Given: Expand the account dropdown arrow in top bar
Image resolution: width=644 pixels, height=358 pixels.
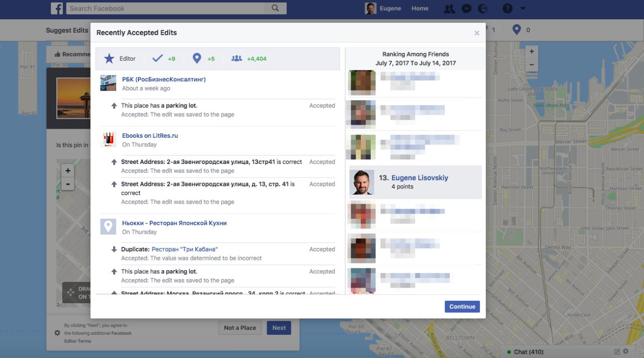Looking at the screenshot, I should click(x=523, y=9).
